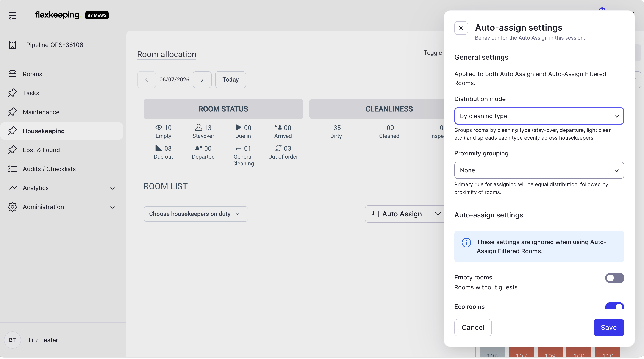Click the Toggle label beside the panel
This screenshot has height=359, width=644.
click(x=433, y=53)
